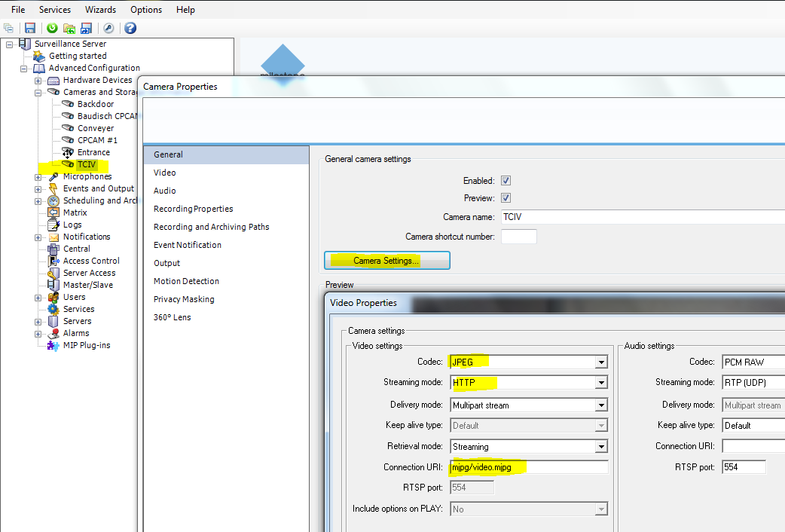The height and width of the screenshot is (532, 785).
Task: Select the Entrance camera icon in tree
Action: click(x=68, y=152)
